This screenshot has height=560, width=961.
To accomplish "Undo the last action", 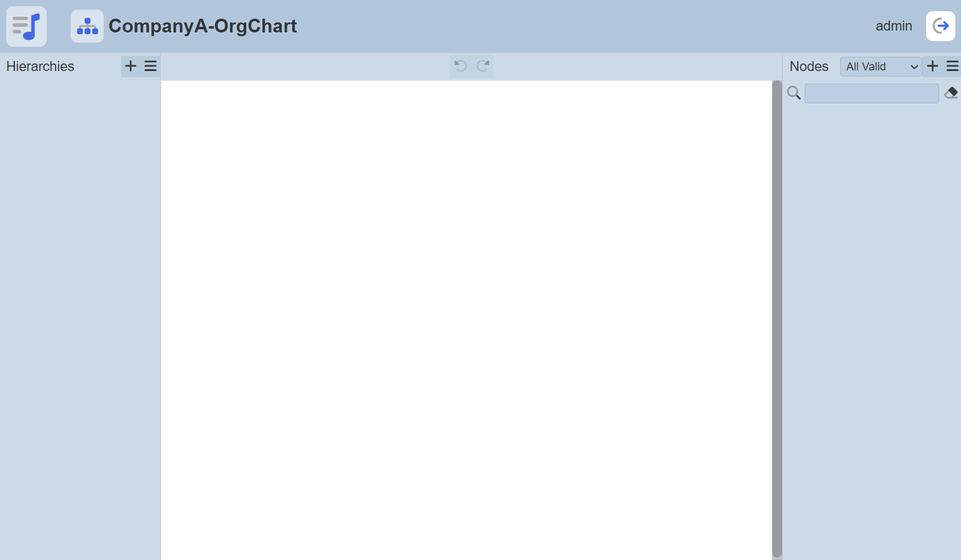I will click(461, 66).
